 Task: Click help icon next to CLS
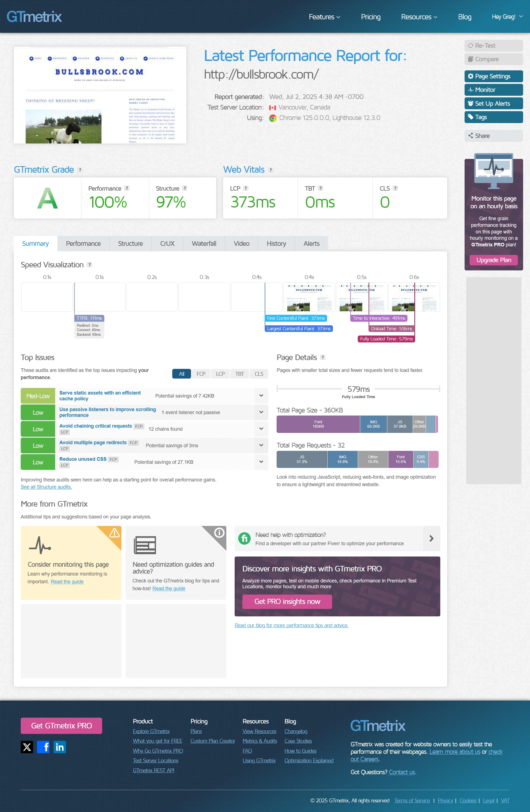tap(395, 188)
